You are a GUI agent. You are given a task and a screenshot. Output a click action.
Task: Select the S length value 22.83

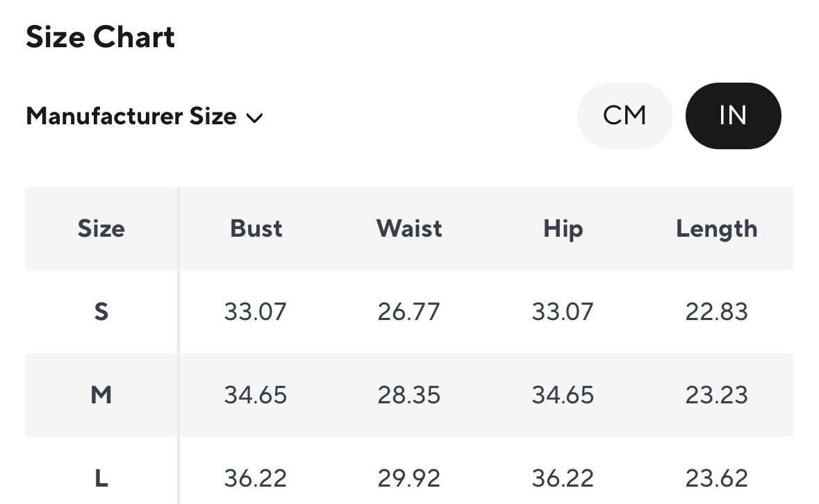(x=716, y=312)
